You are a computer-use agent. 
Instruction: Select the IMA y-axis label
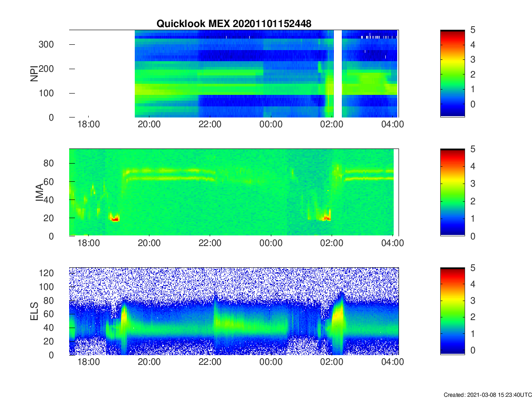click(39, 192)
